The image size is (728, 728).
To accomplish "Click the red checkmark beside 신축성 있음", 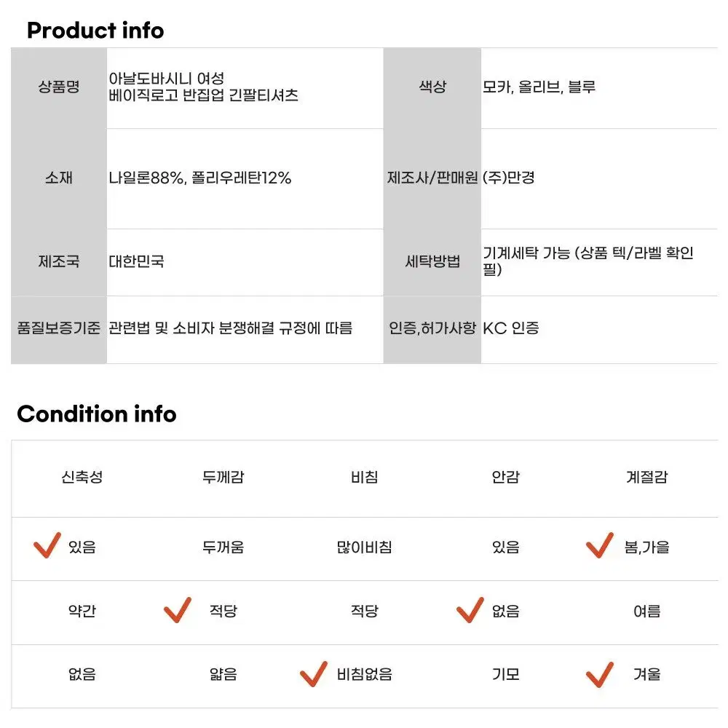I will (x=47, y=545).
